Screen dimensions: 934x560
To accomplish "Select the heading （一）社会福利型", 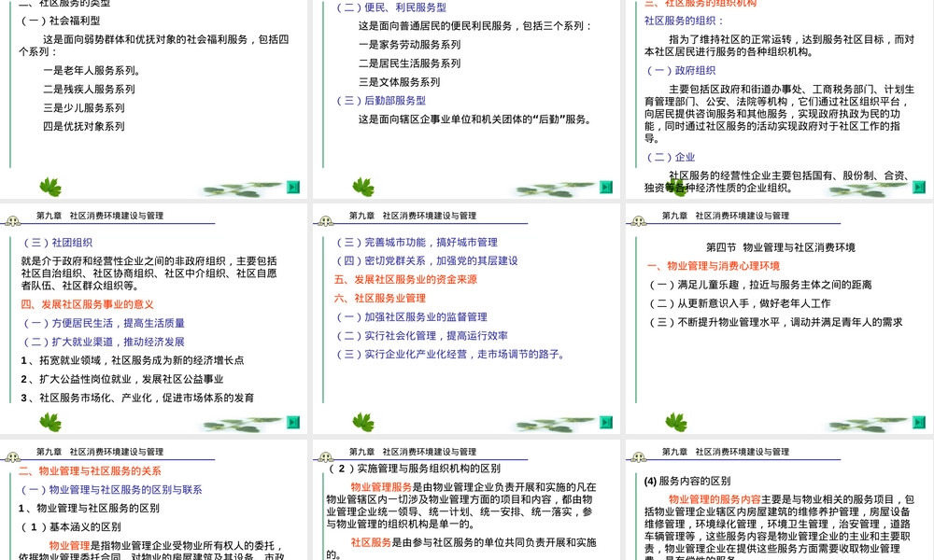I will (x=60, y=21).
